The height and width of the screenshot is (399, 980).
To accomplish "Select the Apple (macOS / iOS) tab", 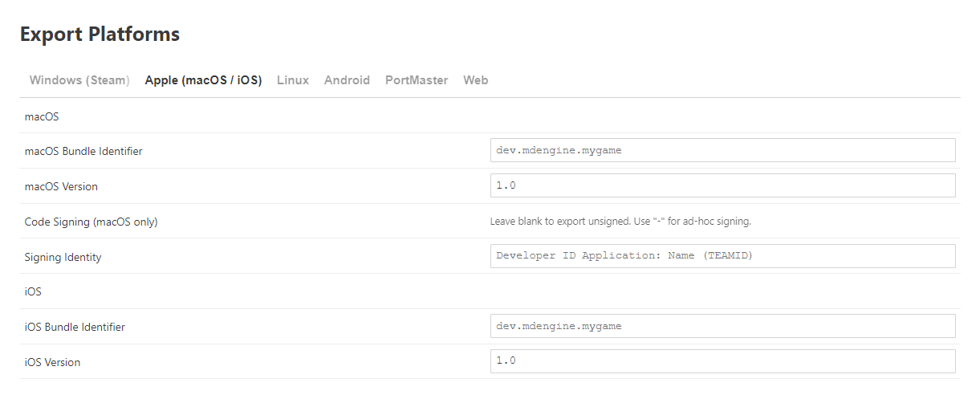I will [203, 80].
